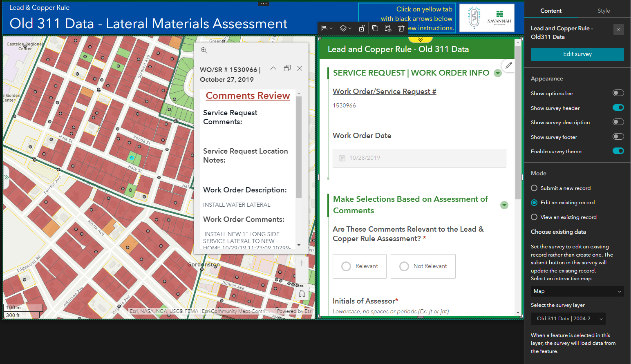Click the pencil edit icon on the survey form
The image size is (631, 364).
pyautogui.click(x=508, y=65)
